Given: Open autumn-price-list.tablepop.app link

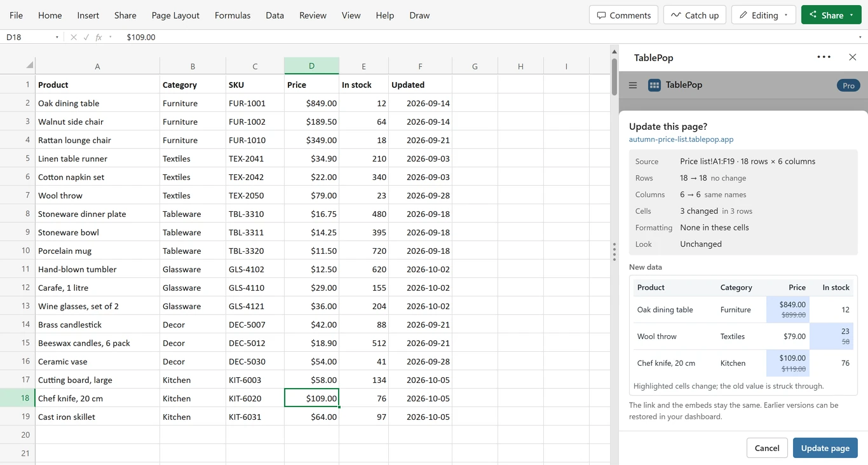Looking at the screenshot, I should (681, 139).
